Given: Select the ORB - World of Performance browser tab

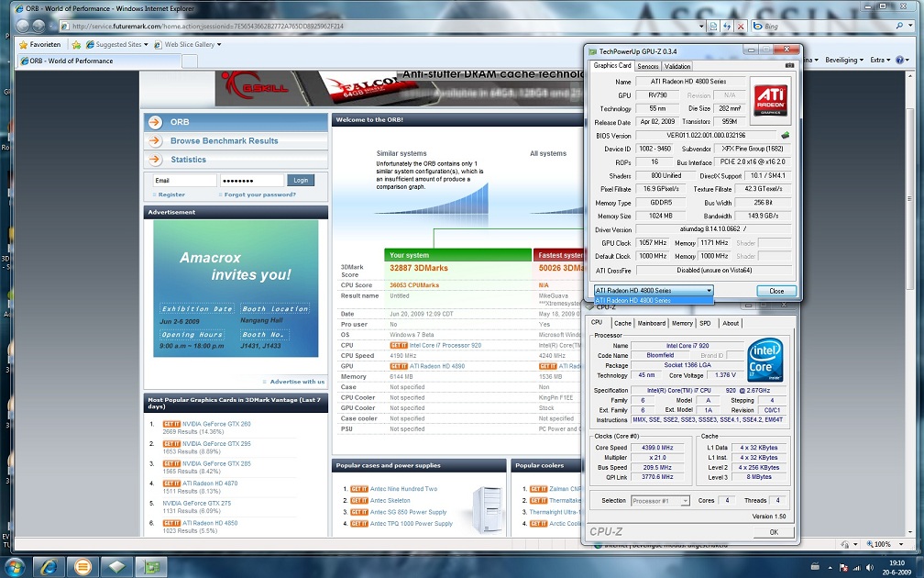Looking at the screenshot, I should [x=99, y=61].
